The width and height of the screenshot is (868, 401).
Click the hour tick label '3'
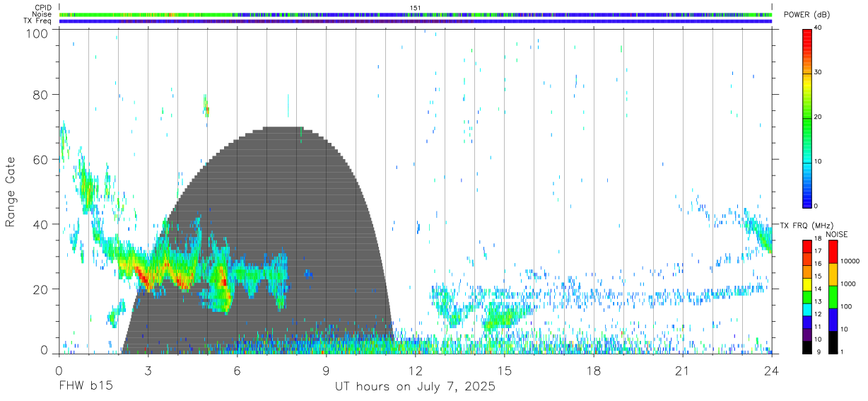[x=148, y=371]
